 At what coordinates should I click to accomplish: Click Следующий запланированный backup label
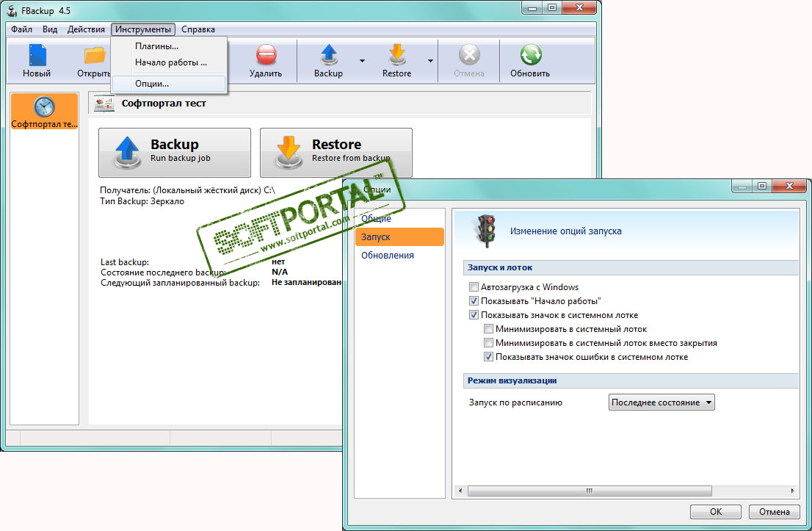(x=180, y=283)
